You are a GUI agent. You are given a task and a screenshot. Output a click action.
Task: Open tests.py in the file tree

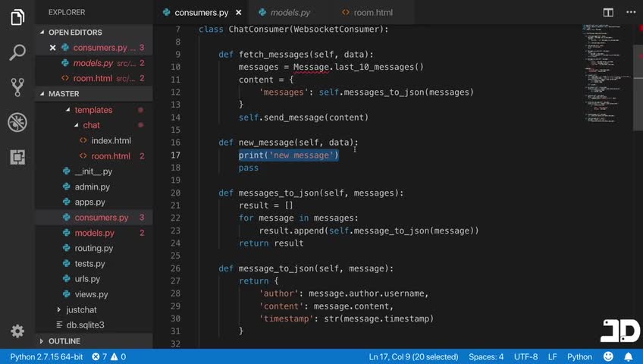click(x=93, y=264)
